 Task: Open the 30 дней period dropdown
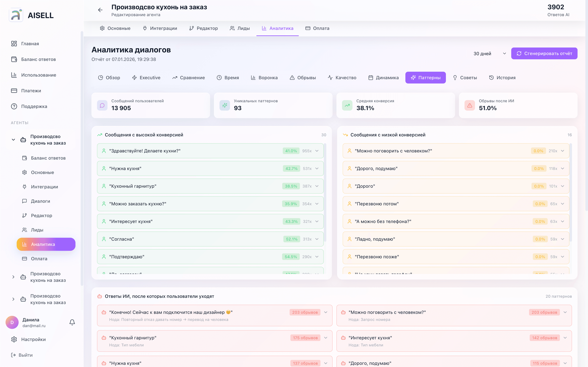point(489,53)
